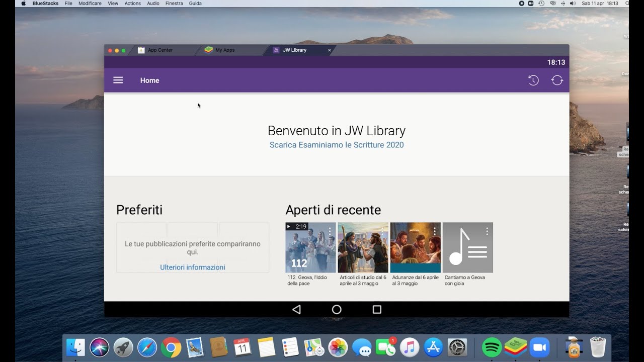Viewport: 644px width, 362px height.
Task: Open the history clock icon
Action: (x=533, y=80)
